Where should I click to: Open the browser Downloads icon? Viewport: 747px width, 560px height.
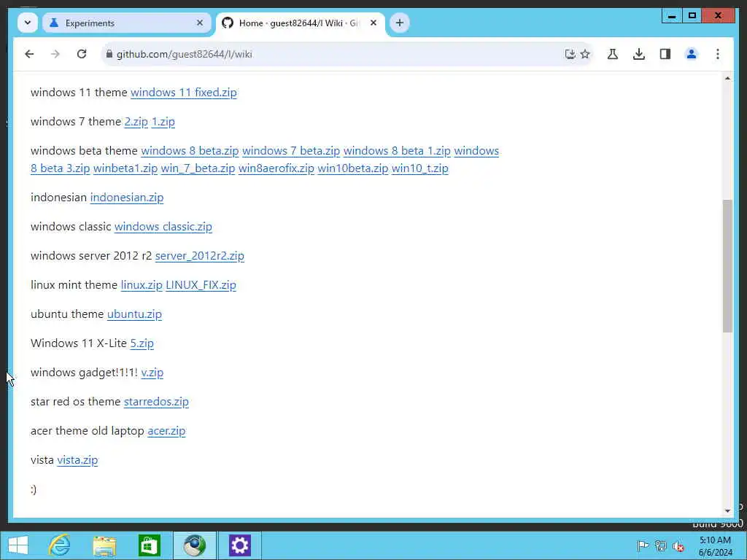(x=639, y=54)
